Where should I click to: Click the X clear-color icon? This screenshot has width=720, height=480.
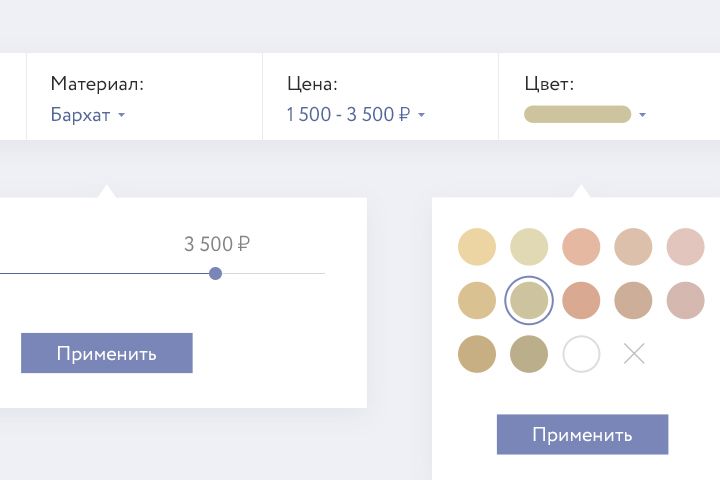(634, 353)
